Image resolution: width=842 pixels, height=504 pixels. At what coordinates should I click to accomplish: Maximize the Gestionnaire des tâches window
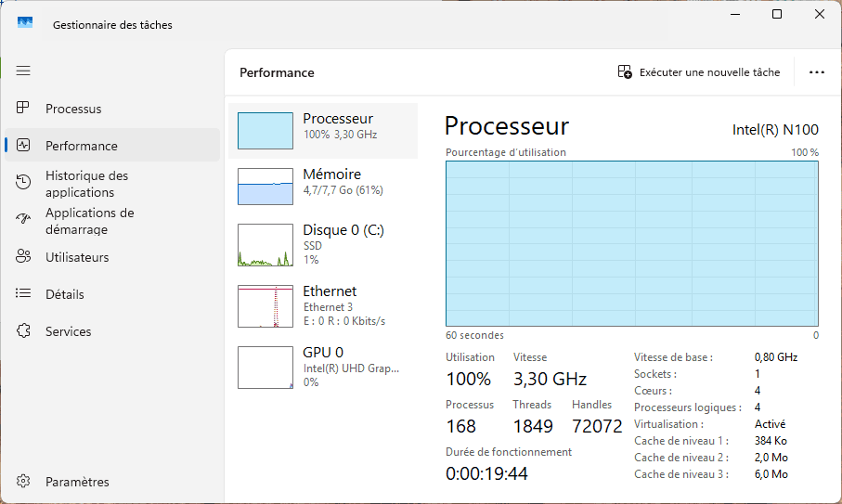(776, 14)
